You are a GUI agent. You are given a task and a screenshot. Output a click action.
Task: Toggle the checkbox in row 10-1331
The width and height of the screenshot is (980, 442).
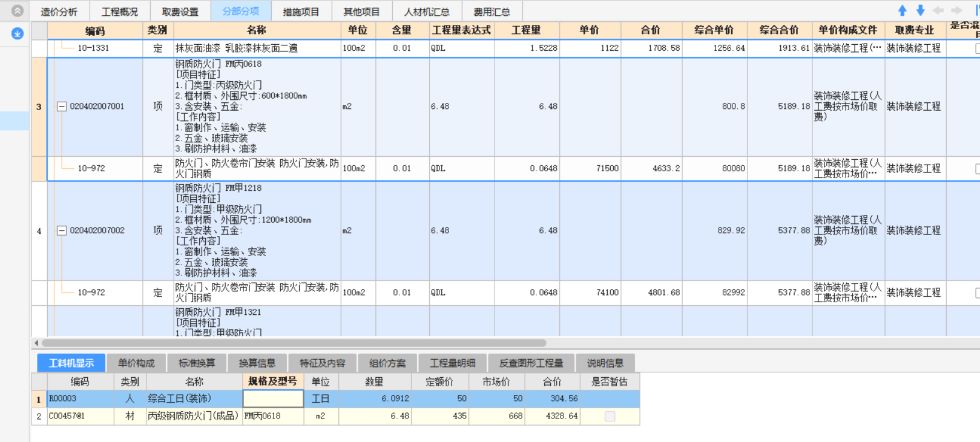pos(978,48)
